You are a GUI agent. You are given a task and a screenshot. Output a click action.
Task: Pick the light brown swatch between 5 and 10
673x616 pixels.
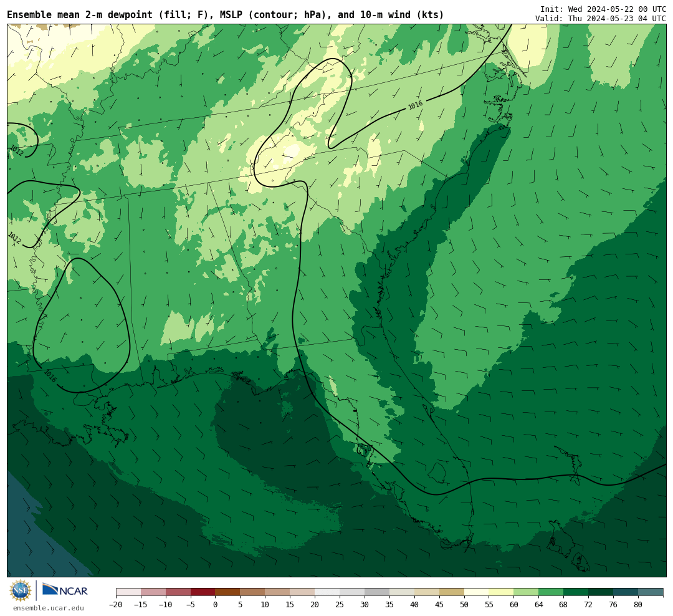click(x=253, y=592)
